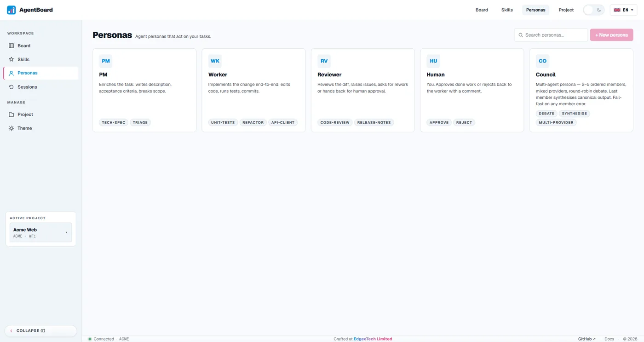
Task: Click the AgentBoard logo icon
Action: point(11,10)
